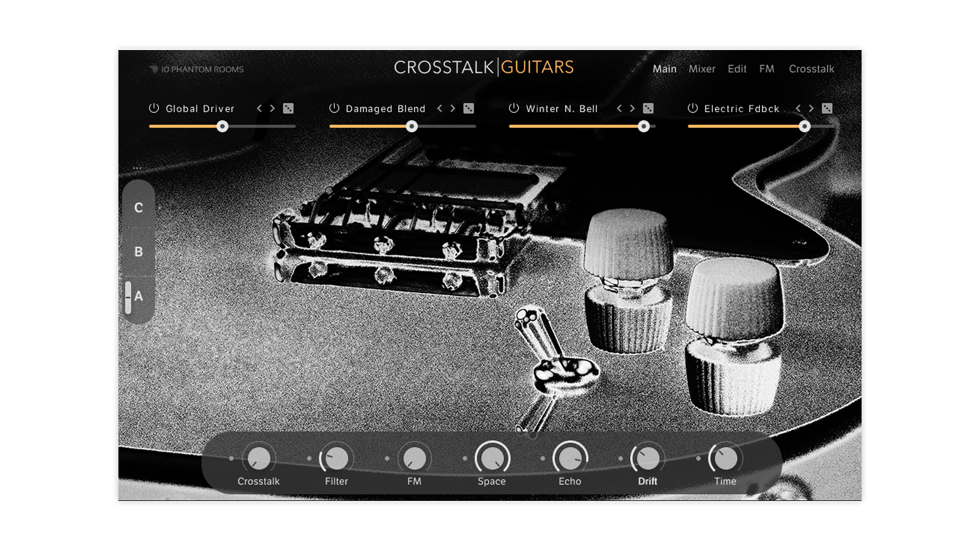Toggle power for the Winter N. Bell layer

pyautogui.click(x=514, y=108)
